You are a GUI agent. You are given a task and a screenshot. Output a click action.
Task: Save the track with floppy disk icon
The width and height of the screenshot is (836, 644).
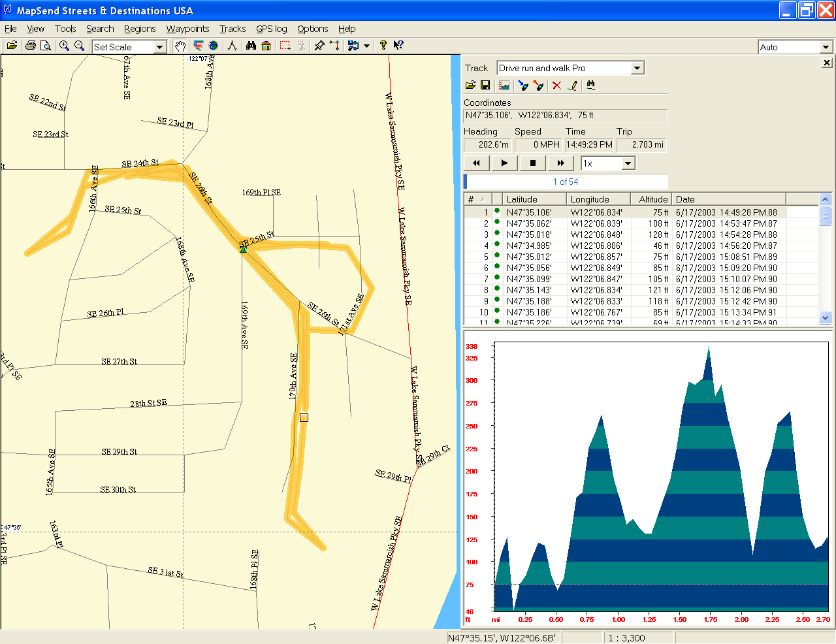(x=485, y=86)
